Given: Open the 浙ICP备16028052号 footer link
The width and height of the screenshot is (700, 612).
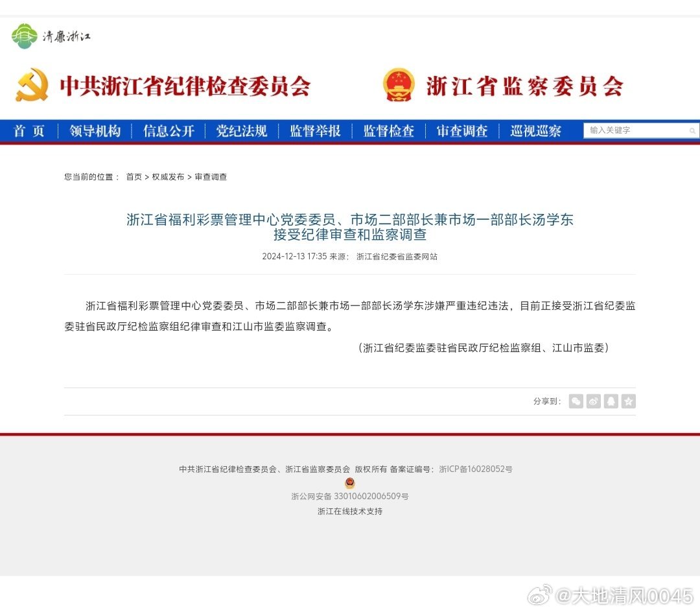Looking at the screenshot, I should (x=476, y=469).
